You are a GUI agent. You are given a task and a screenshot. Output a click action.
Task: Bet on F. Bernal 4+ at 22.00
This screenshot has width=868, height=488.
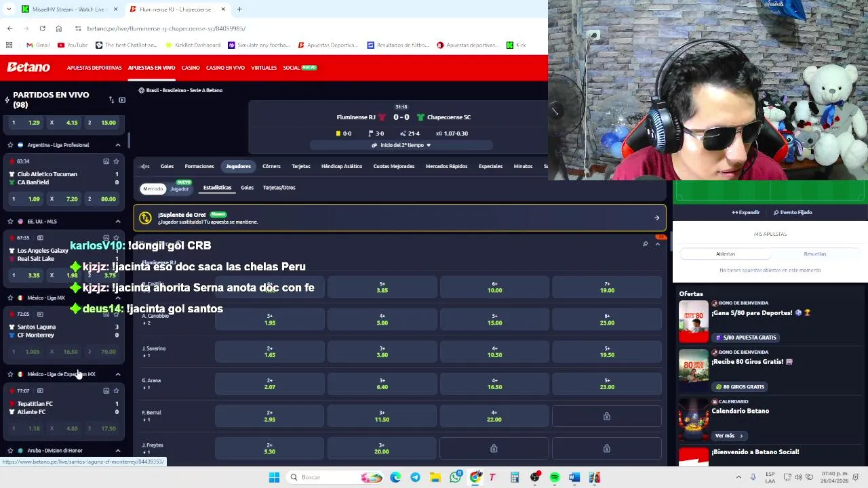[x=494, y=416]
